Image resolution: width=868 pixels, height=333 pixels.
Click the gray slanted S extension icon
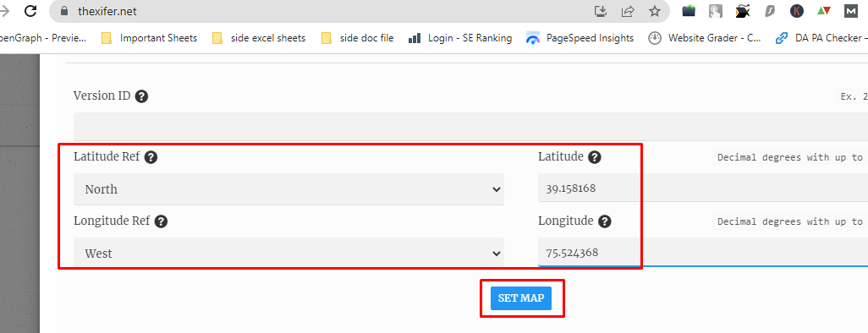point(770,11)
